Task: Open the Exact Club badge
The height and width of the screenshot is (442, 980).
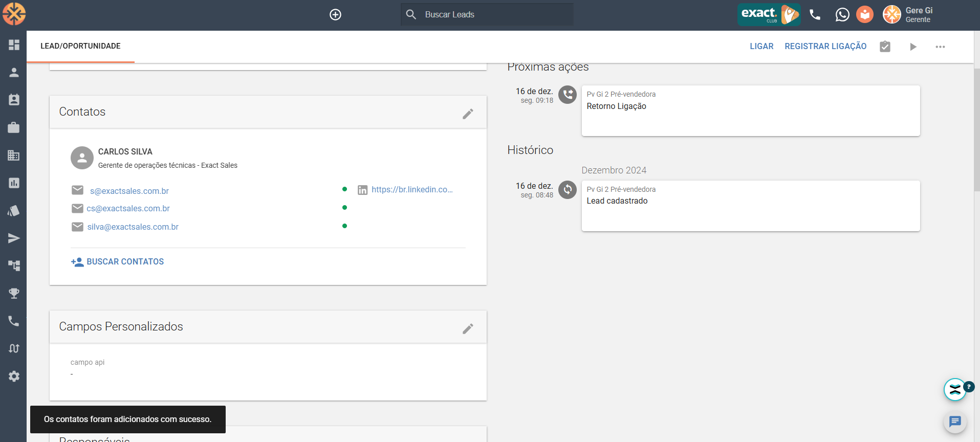Action: click(769, 14)
